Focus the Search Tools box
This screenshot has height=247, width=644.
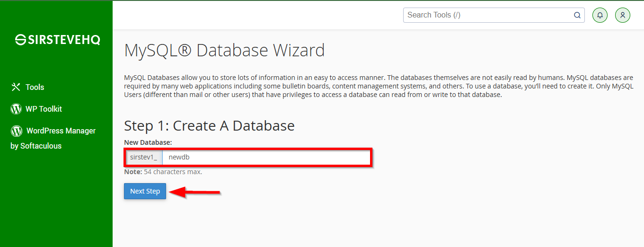tap(494, 15)
